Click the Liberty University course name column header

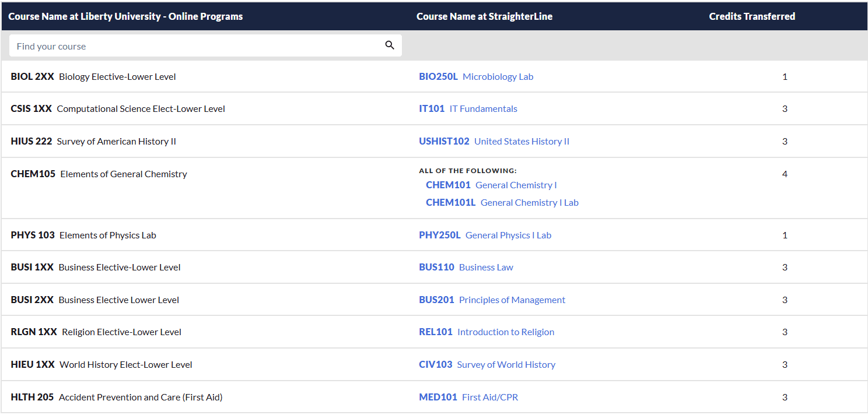125,16
